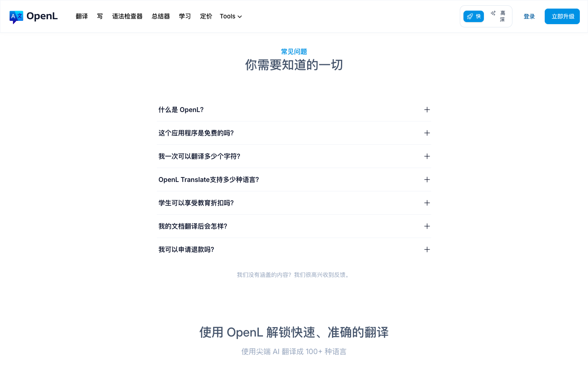Click the 我们很高兴收到反馈 feedback text

tap(322, 275)
